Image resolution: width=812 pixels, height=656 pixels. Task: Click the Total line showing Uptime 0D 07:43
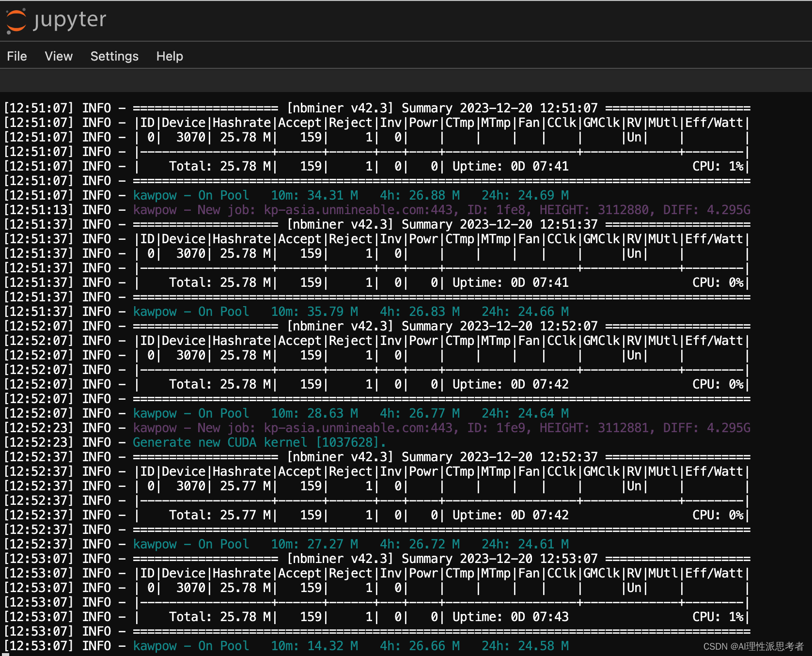coord(377,617)
